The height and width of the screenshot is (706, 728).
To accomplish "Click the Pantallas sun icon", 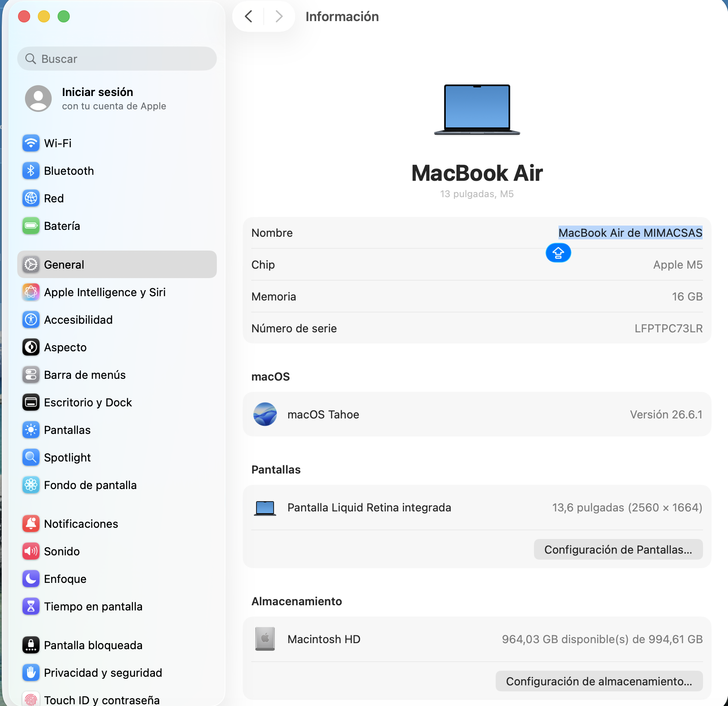I will 31,430.
